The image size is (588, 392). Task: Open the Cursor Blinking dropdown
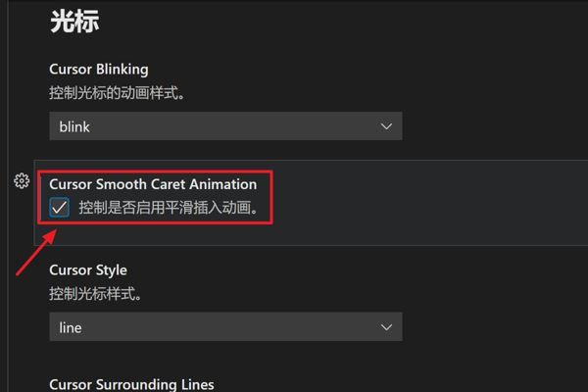tap(225, 126)
